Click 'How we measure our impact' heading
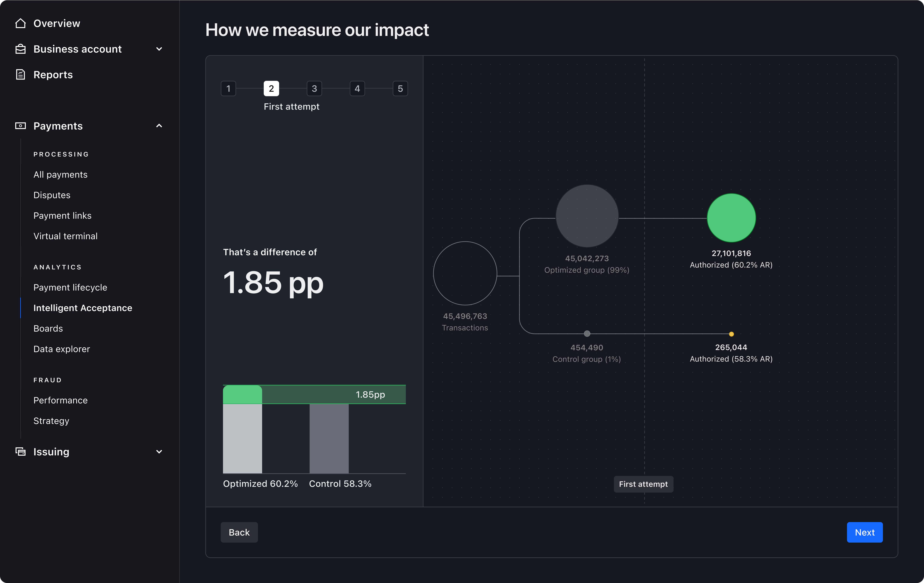Viewport: 924px width, 583px height. tap(317, 30)
